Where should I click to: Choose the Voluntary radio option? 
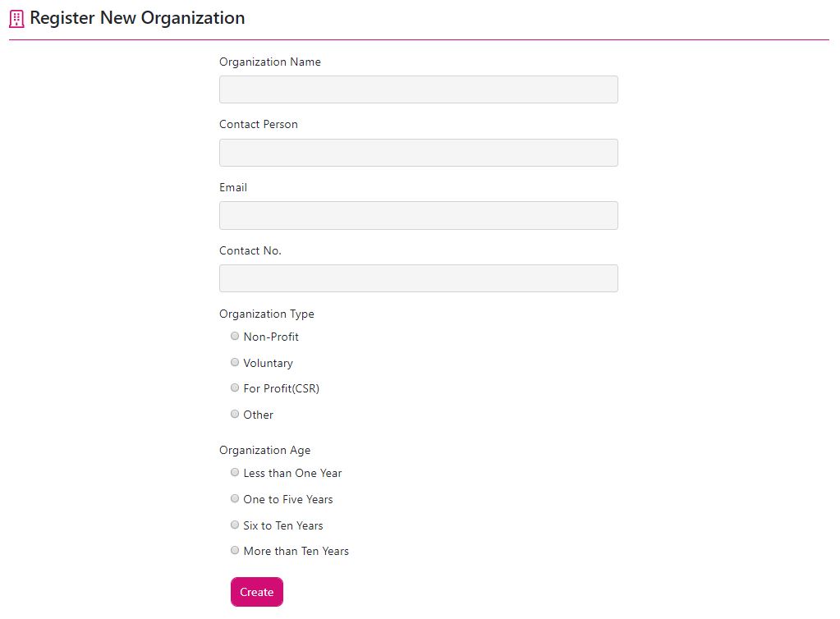pyautogui.click(x=235, y=362)
